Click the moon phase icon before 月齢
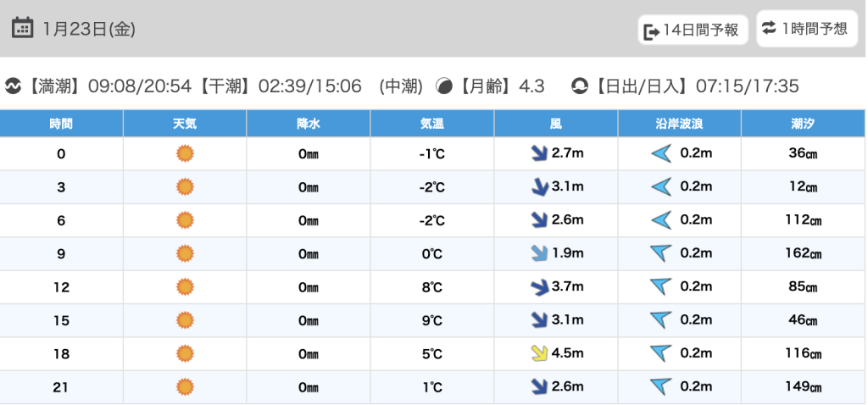The height and width of the screenshot is (405, 868). tap(443, 86)
